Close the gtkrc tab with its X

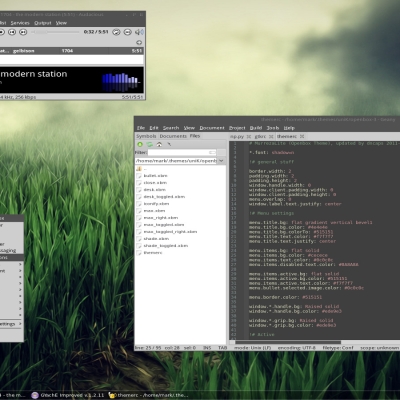click(271, 137)
